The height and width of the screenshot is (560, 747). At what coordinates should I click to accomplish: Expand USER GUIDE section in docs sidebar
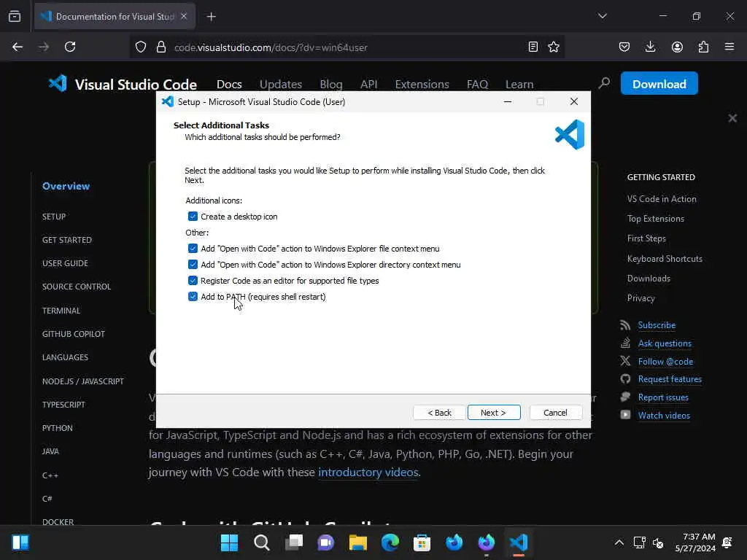65,263
